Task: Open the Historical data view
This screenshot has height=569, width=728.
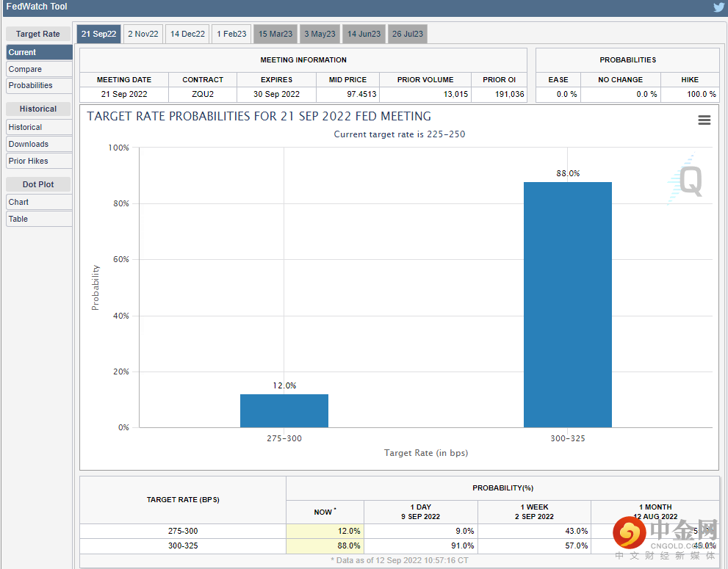Action: 39,127
